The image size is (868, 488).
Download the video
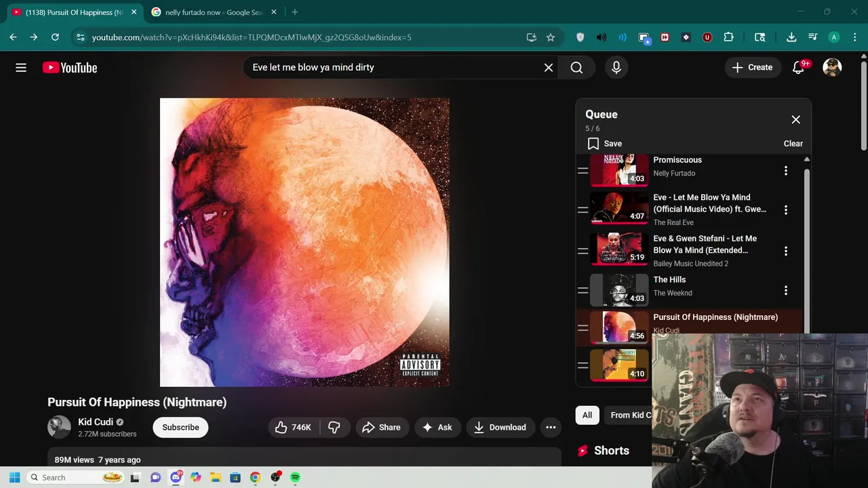click(x=500, y=428)
